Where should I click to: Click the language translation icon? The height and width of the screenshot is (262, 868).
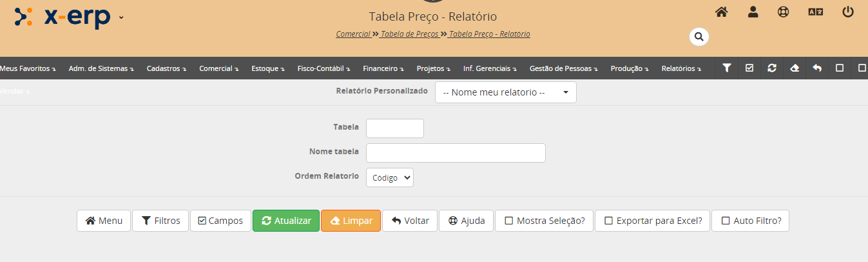click(816, 12)
